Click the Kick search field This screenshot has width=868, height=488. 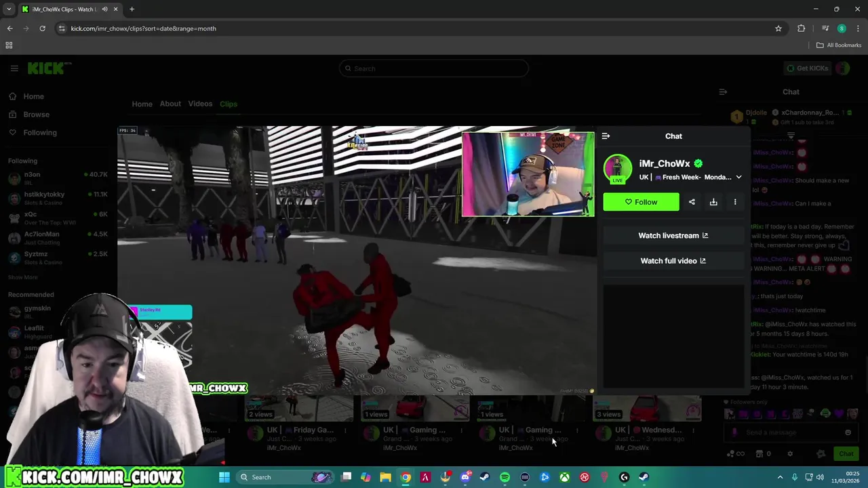click(433, 68)
